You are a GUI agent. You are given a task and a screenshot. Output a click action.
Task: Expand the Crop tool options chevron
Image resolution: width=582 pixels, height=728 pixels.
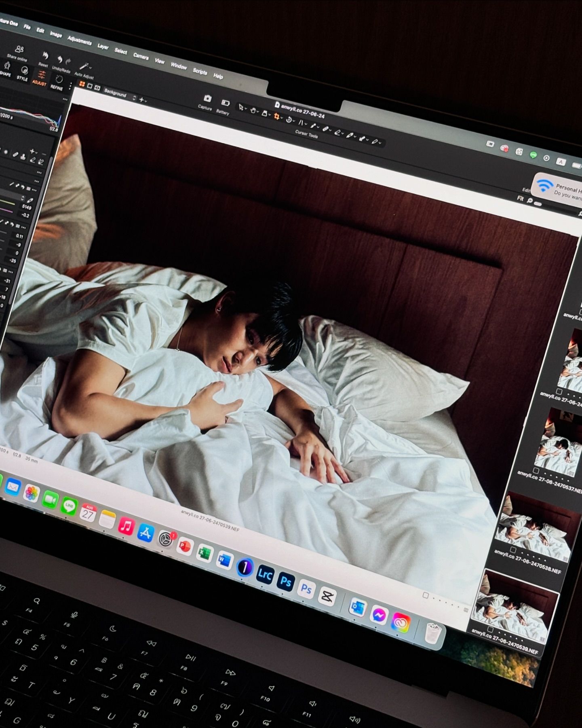282,118
